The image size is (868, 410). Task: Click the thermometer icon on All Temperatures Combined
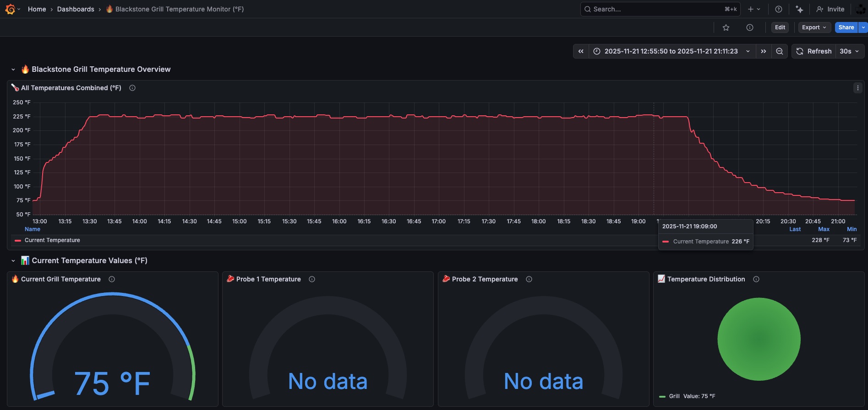[x=15, y=87]
